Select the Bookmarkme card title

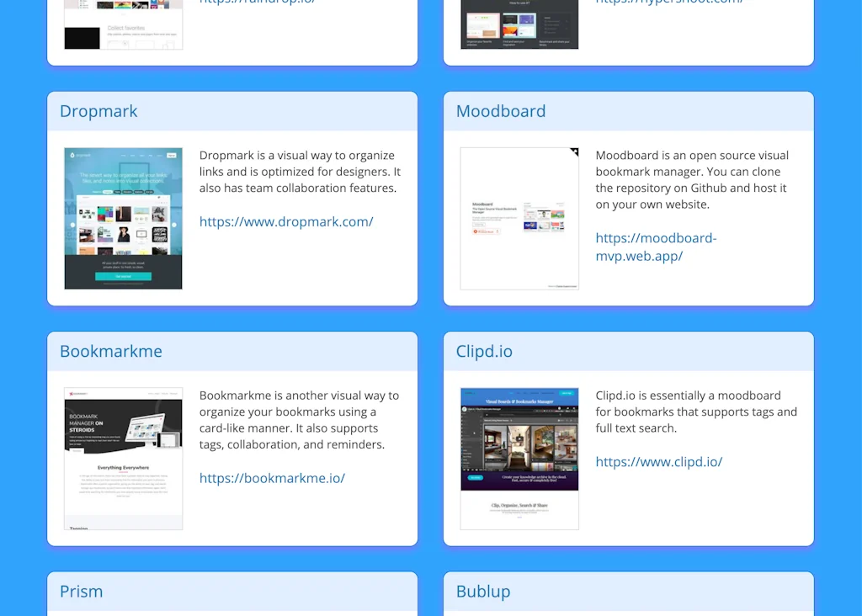[110, 351]
